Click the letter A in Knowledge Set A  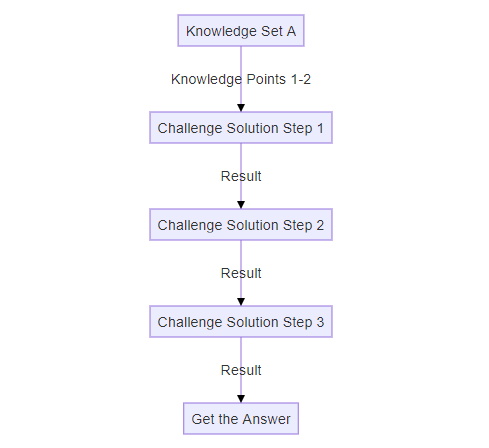[x=291, y=31]
